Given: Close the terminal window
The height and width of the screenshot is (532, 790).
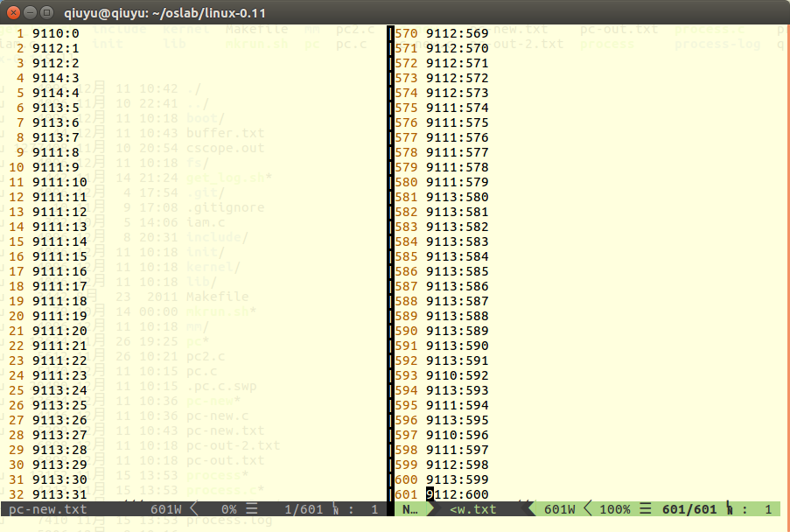Looking at the screenshot, I should pos(12,12).
